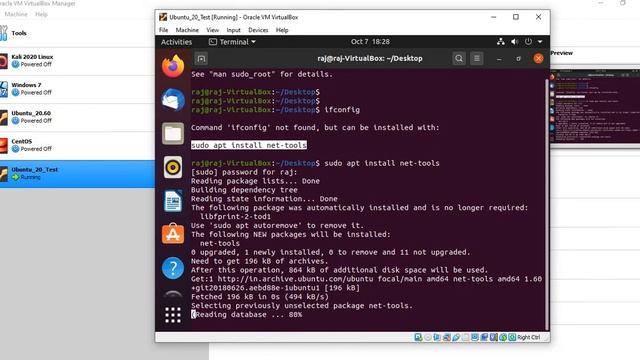Click the 'libfprint-2-tod1' package name
This screenshot has width=640, height=360.
click(x=235, y=217)
